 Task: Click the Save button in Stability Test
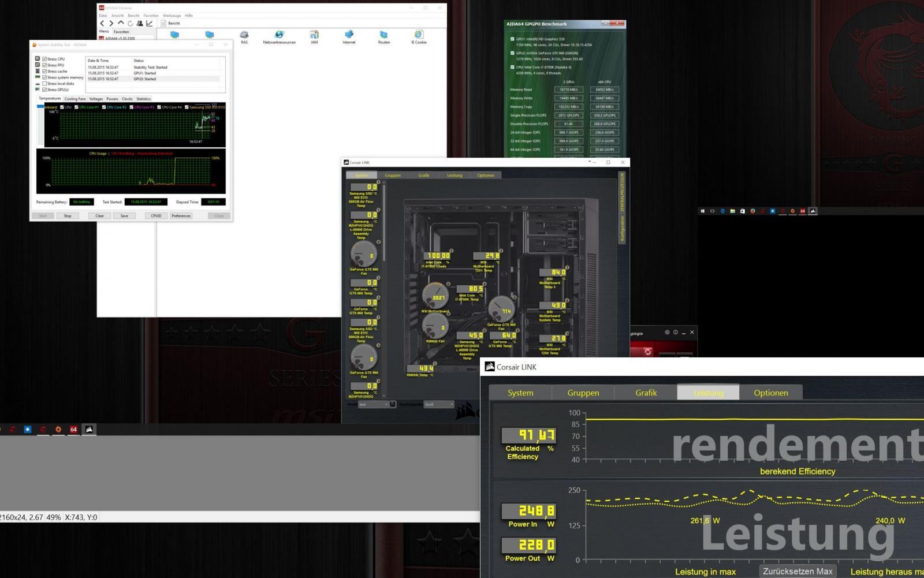click(x=124, y=216)
